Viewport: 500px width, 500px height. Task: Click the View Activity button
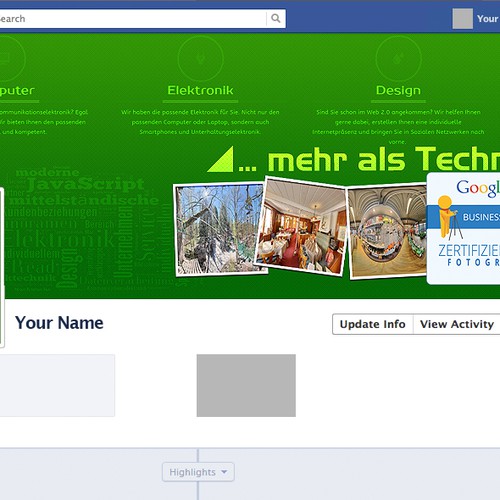click(457, 324)
